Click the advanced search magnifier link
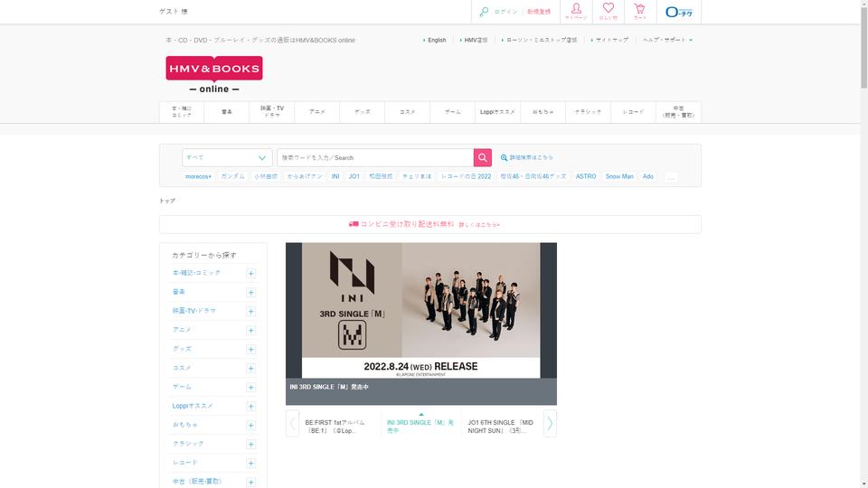The image size is (868, 488). (526, 157)
